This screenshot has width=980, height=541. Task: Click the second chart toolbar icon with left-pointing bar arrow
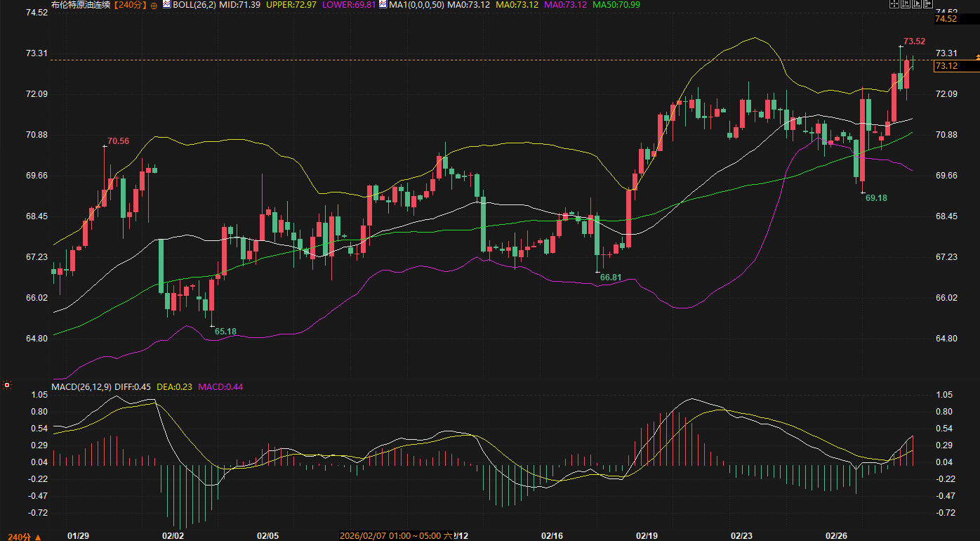pos(905,4)
